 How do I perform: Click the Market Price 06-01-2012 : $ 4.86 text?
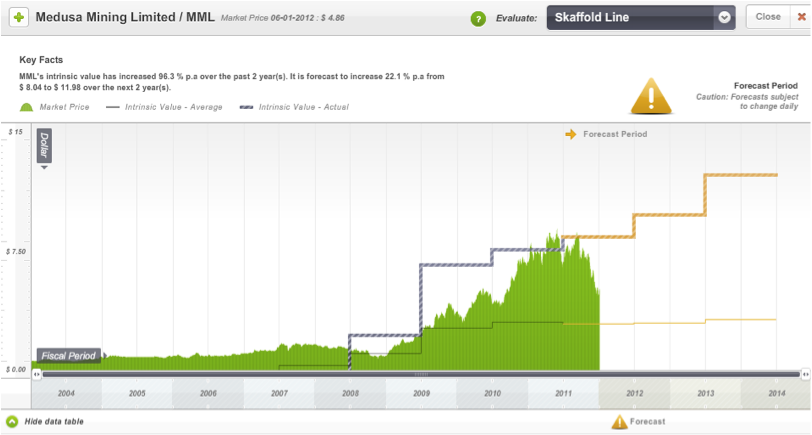point(283,18)
